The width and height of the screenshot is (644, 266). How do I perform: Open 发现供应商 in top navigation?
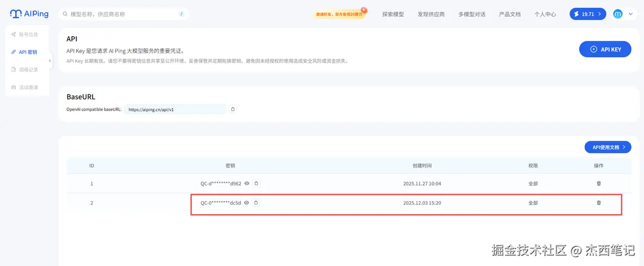(431, 14)
